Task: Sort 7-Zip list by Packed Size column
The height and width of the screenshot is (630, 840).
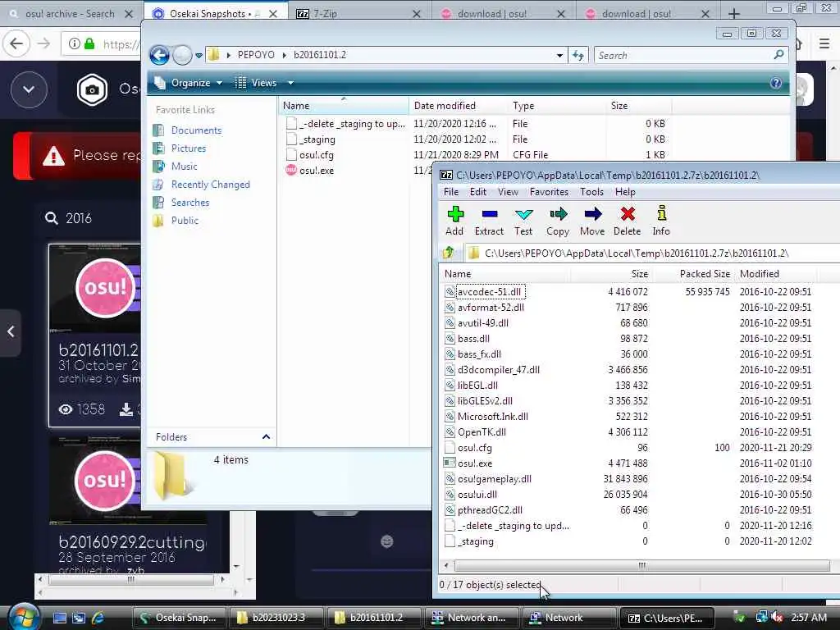Action: [692, 274]
